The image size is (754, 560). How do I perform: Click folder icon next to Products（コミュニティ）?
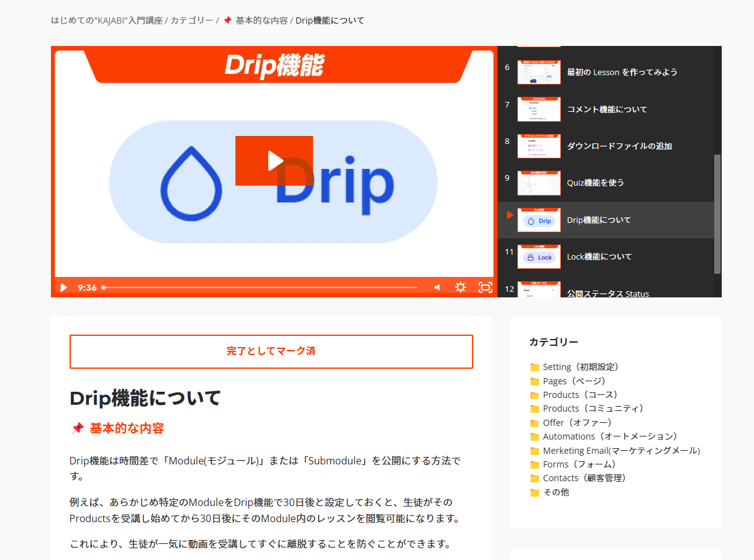[535, 409]
